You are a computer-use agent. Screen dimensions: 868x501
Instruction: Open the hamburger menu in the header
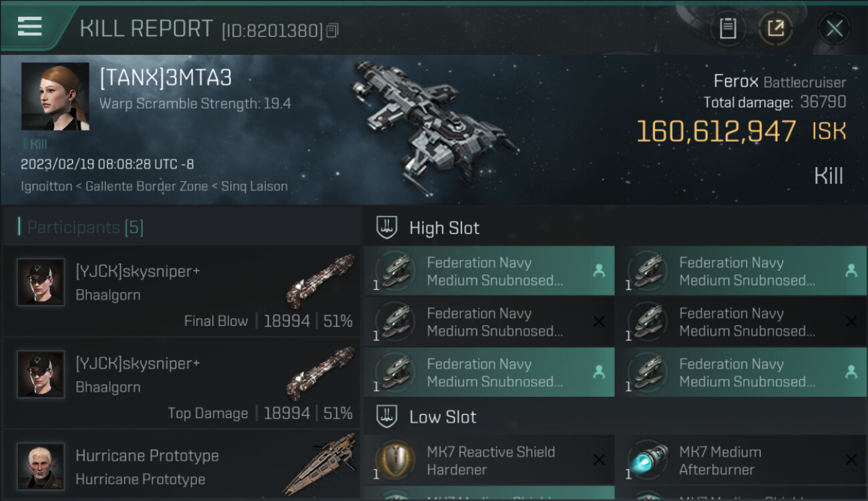tap(30, 27)
